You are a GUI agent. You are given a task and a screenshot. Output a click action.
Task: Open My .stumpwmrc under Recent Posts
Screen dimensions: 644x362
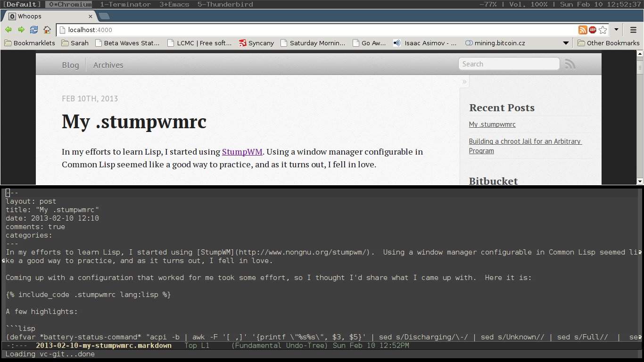492,124
